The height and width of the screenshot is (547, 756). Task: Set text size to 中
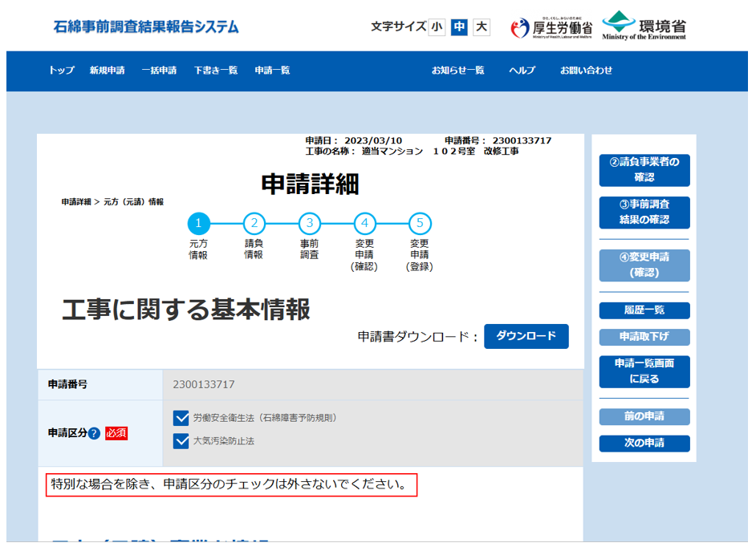[459, 27]
